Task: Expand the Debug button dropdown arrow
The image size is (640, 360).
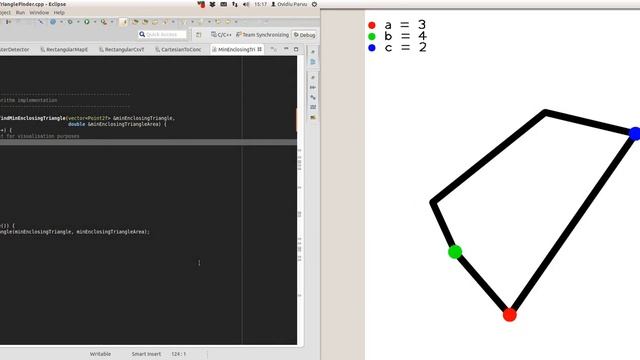Action: click(x=78, y=22)
